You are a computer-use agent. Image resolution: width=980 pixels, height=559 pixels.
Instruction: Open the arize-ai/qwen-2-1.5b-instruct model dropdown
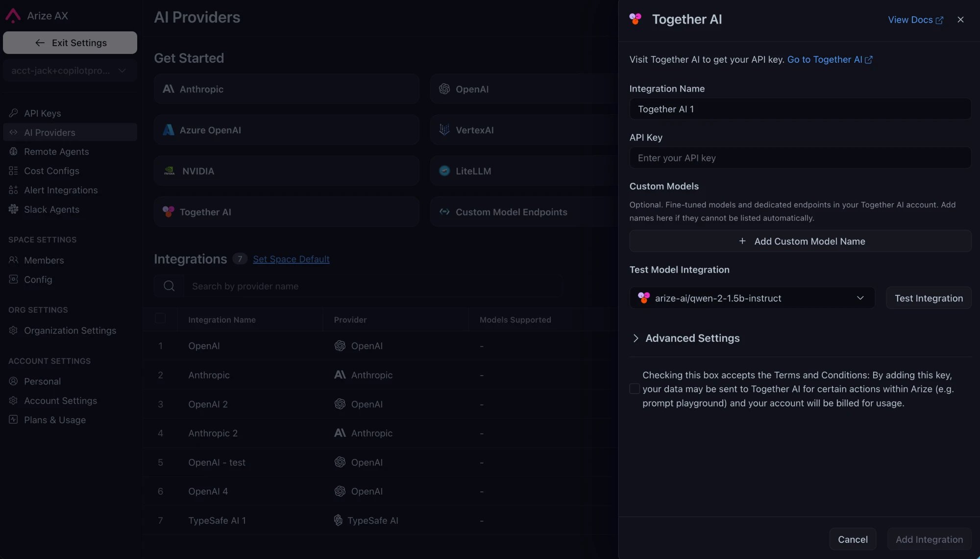[752, 298]
